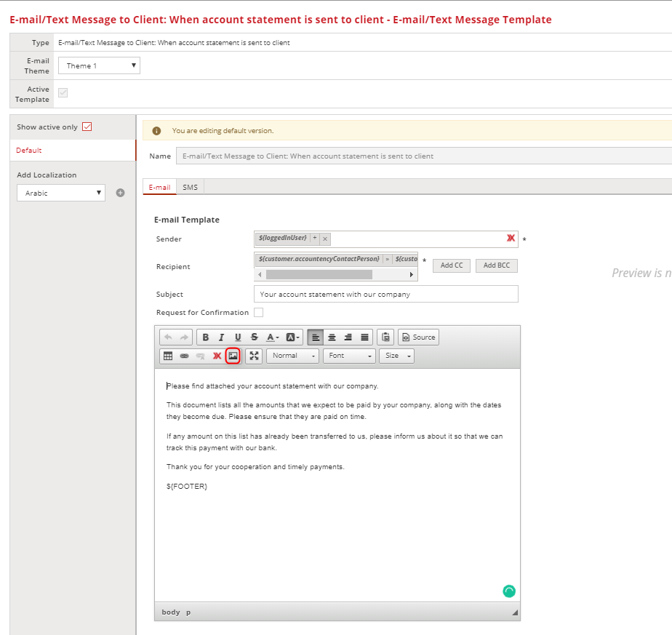The height and width of the screenshot is (635, 672).
Task: Switch to the SMS tab
Action: tap(191, 188)
